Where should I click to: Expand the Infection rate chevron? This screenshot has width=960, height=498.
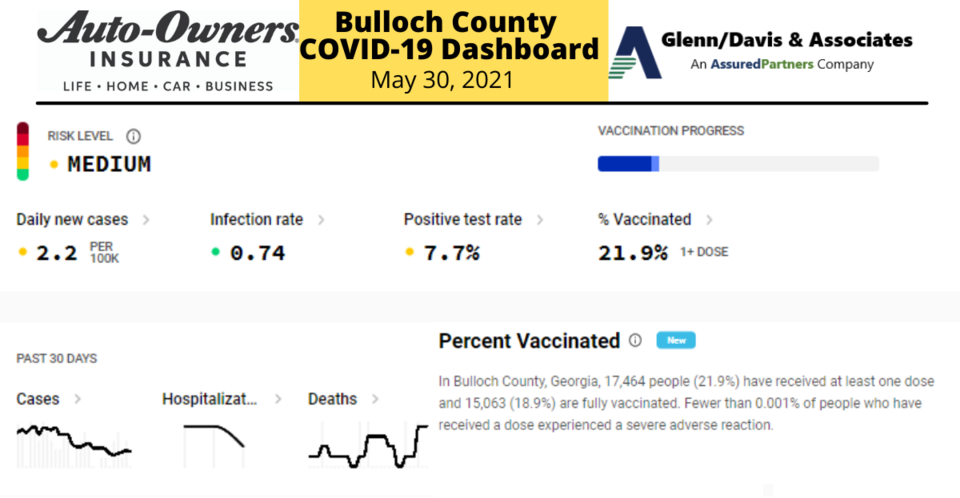[321, 220]
